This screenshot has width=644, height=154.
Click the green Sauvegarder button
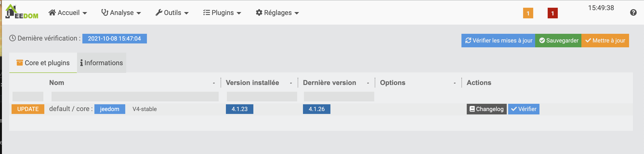coord(558,40)
